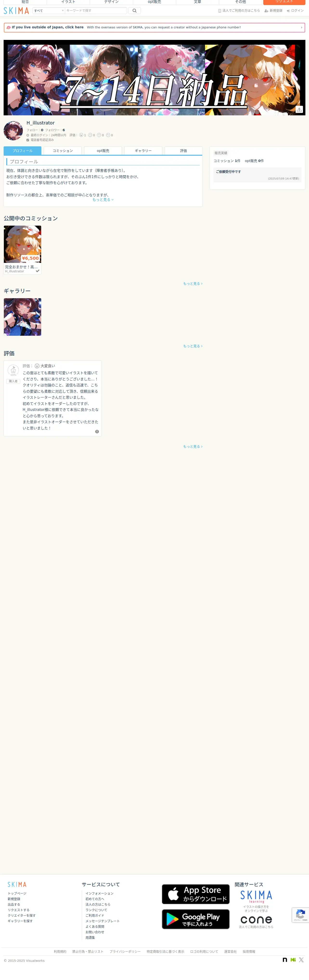Switch to the 評価 tab
Screen dimensions: 309x980
tap(184, 151)
